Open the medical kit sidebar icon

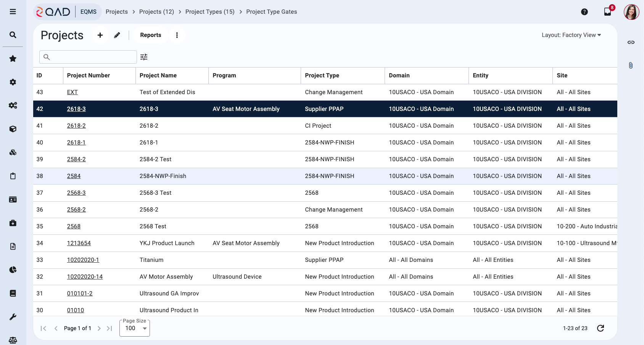click(13, 223)
